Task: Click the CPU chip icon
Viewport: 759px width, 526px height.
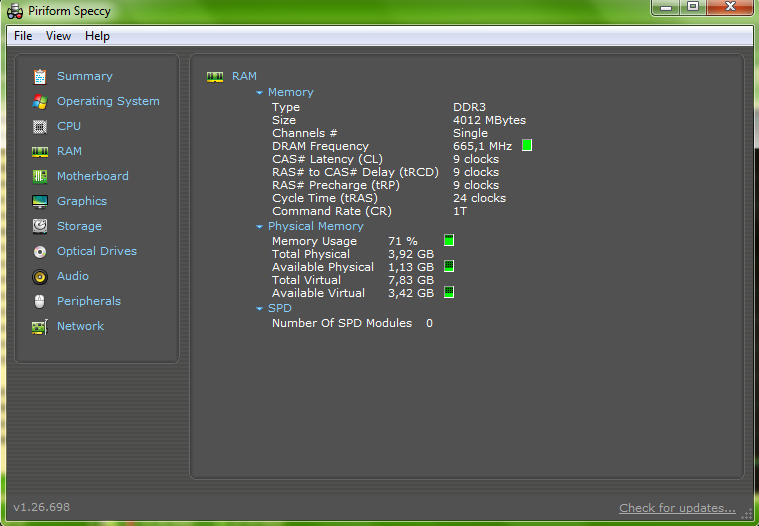Action: [x=40, y=126]
